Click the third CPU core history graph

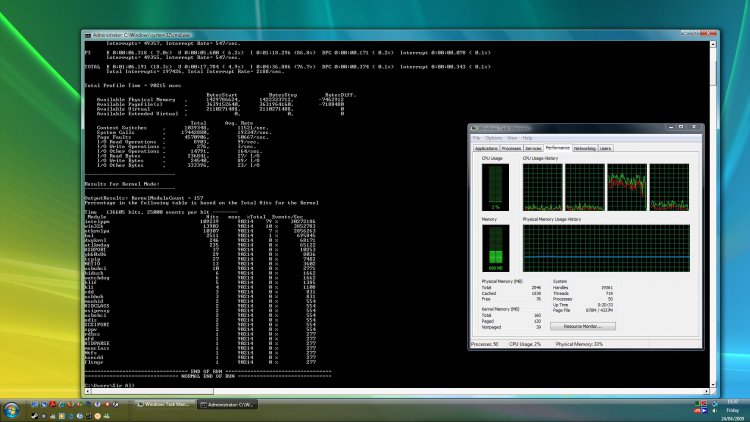click(627, 187)
